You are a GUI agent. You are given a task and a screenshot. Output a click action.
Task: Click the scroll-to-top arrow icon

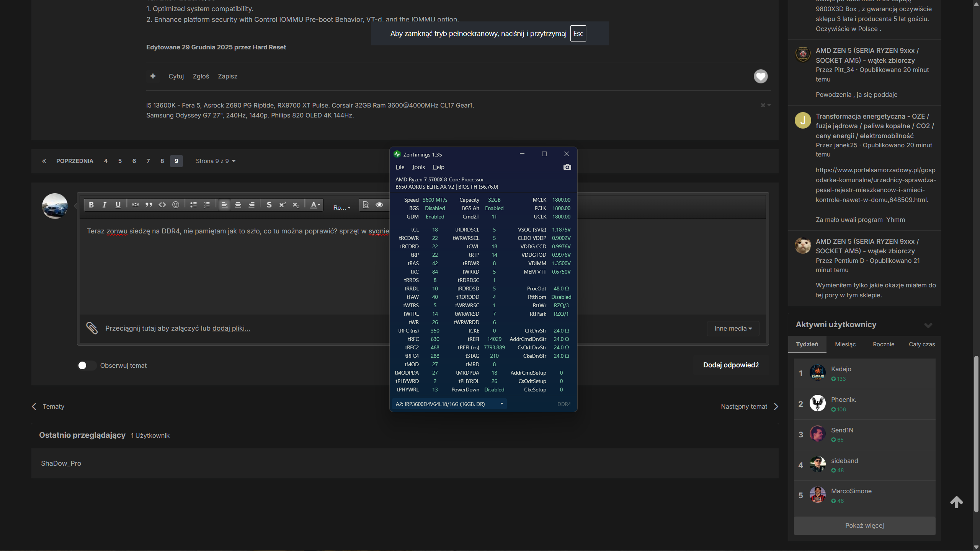(956, 502)
